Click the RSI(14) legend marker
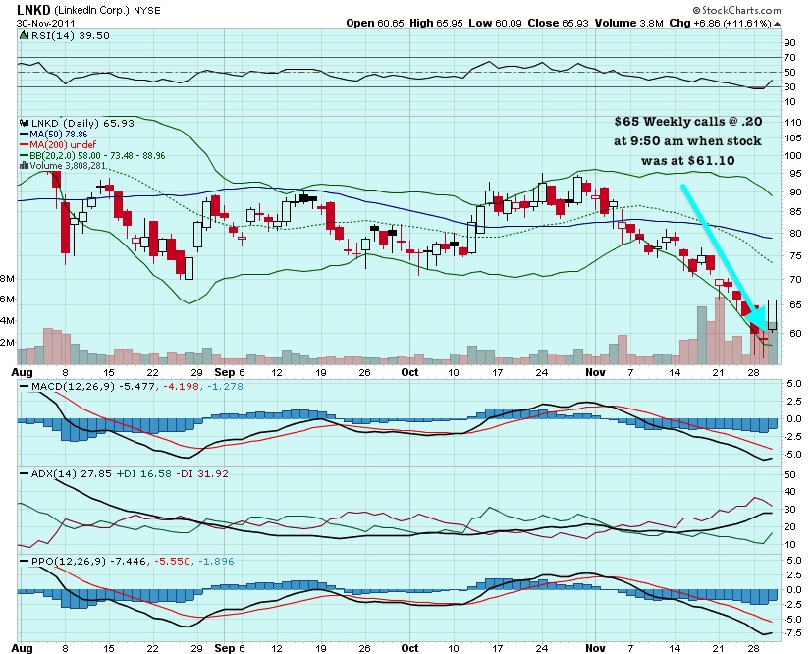 (22, 34)
